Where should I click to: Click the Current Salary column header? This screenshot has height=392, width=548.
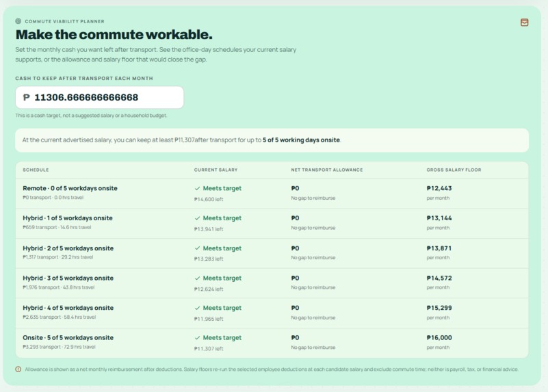click(x=216, y=170)
